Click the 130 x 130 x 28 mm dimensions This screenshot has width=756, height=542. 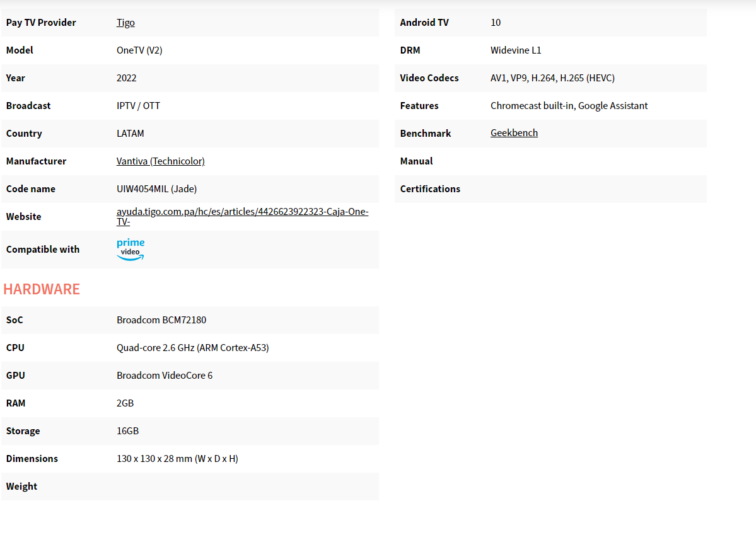177,459
